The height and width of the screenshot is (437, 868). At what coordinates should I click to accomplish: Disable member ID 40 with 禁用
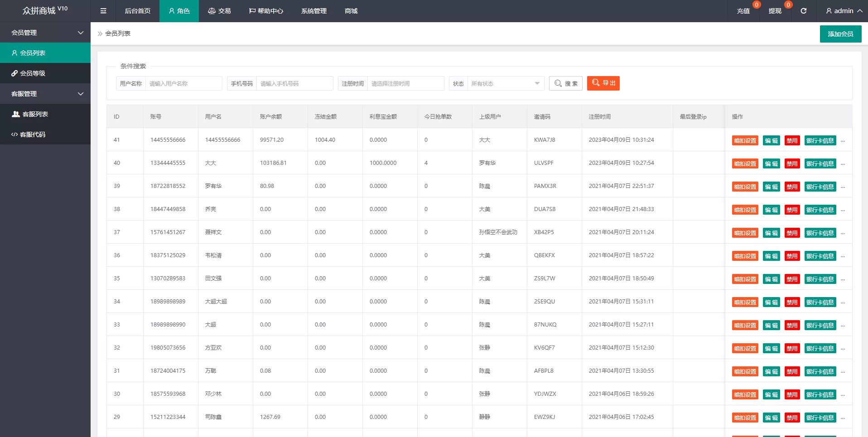792,163
